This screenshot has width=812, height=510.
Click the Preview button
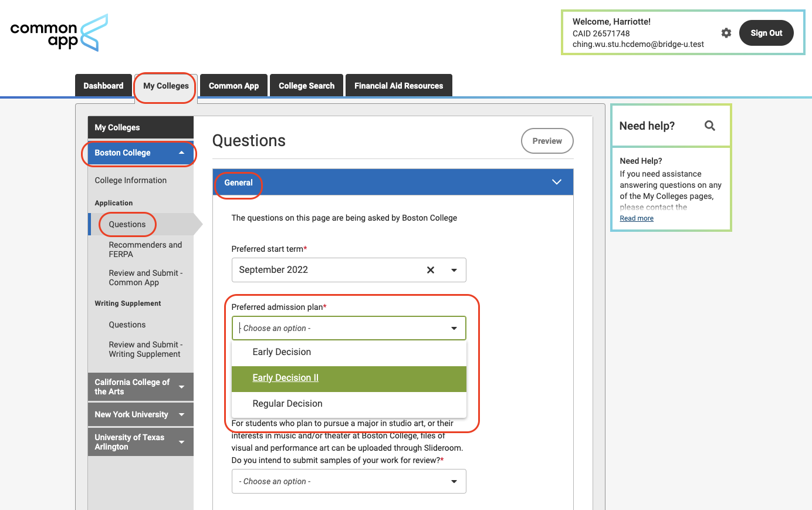pos(547,141)
